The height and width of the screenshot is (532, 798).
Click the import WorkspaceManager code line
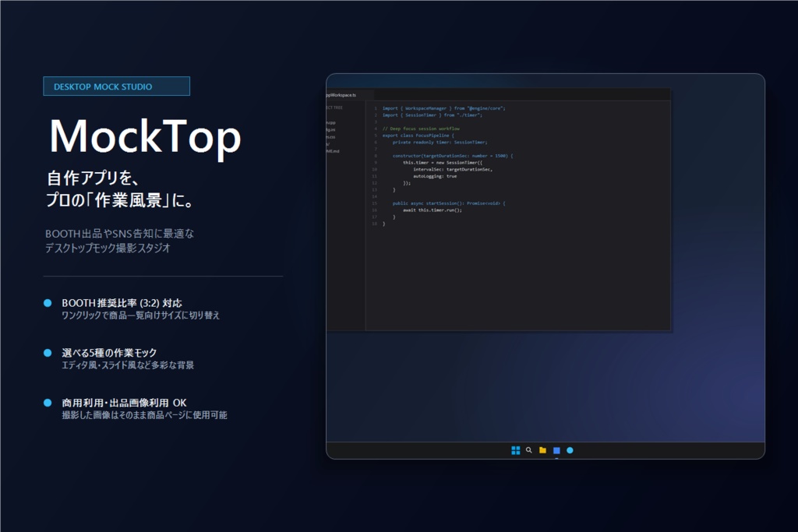[x=443, y=108]
